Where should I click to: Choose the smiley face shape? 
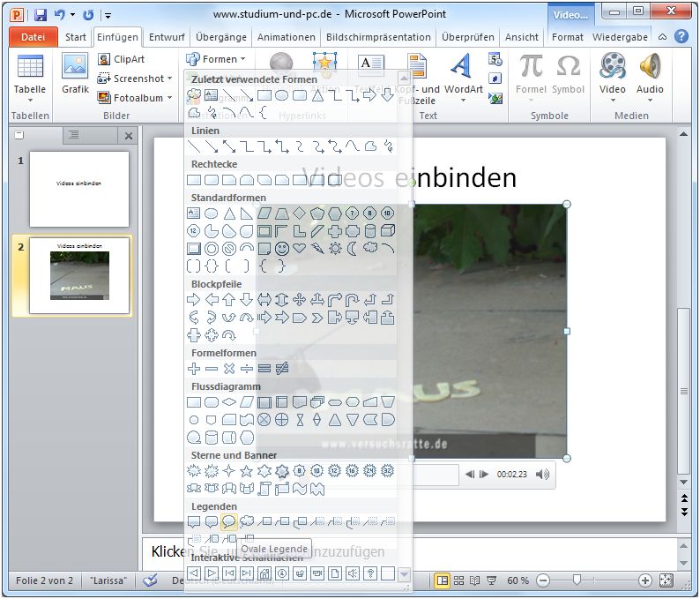pyautogui.click(x=282, y=249)
